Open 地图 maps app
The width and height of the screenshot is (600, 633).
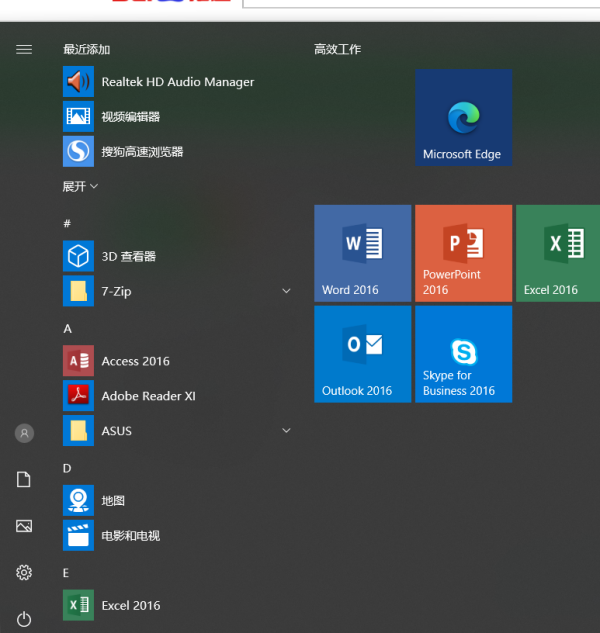tap(112, 501)
